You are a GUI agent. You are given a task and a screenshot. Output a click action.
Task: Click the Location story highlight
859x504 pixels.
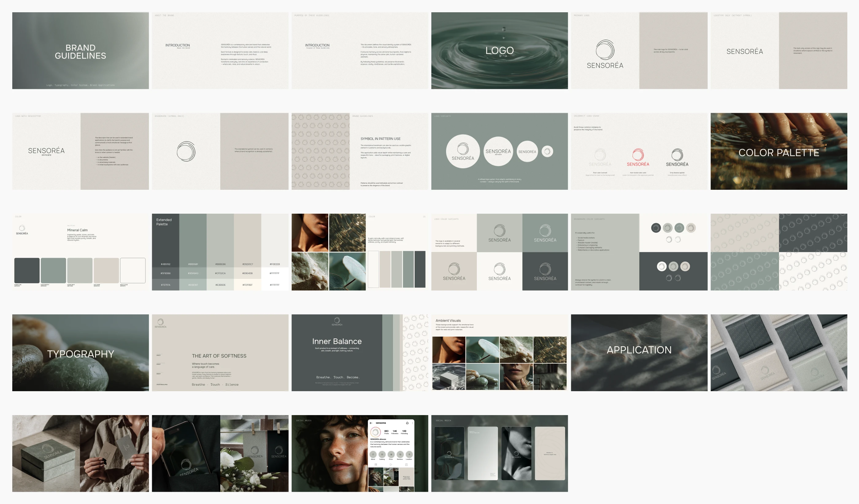409,454
